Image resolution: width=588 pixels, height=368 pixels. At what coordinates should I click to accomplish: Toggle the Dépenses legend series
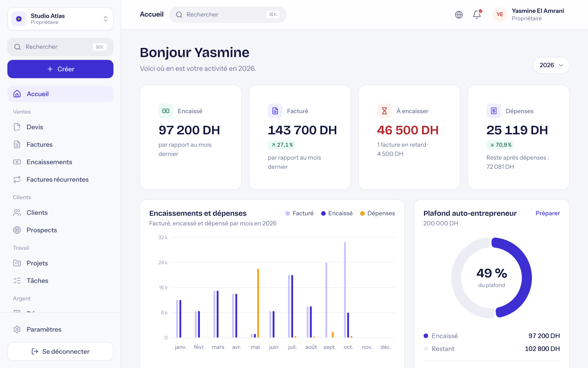[x=377, y=213]
